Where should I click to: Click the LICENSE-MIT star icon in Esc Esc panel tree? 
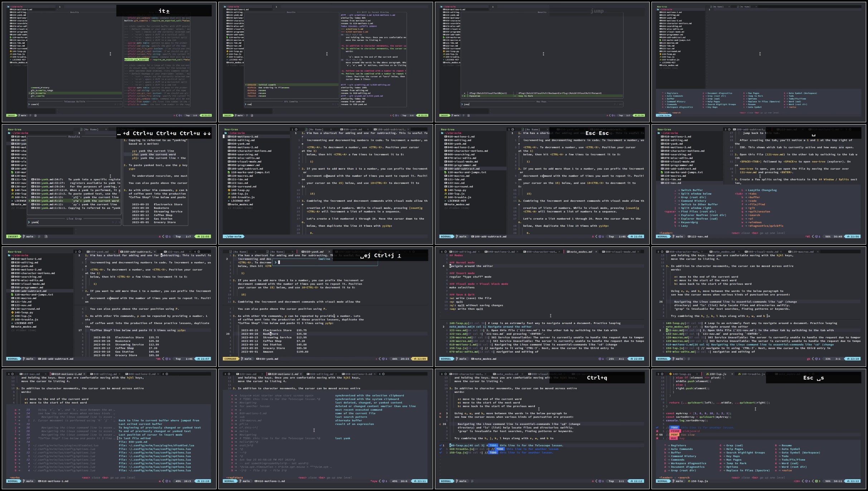pyautogui.click(x=446, y=201)
